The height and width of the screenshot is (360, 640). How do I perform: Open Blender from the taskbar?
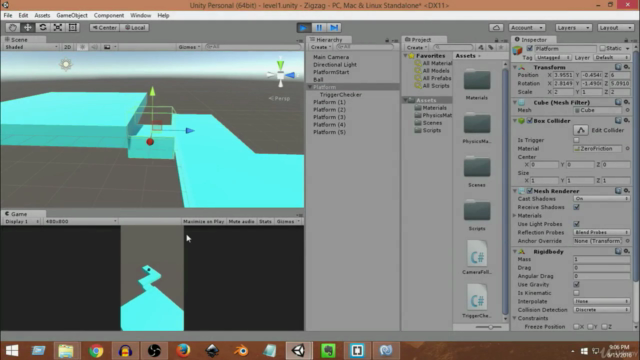(241, 350)
